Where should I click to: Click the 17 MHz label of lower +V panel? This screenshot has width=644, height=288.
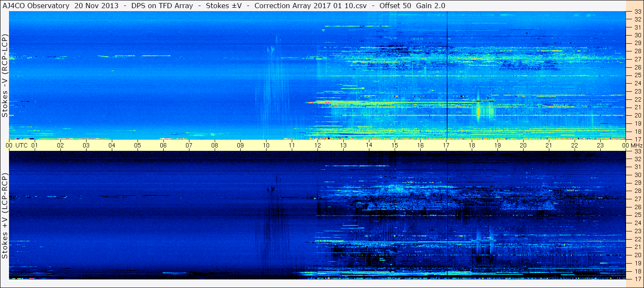coord(638,279)
